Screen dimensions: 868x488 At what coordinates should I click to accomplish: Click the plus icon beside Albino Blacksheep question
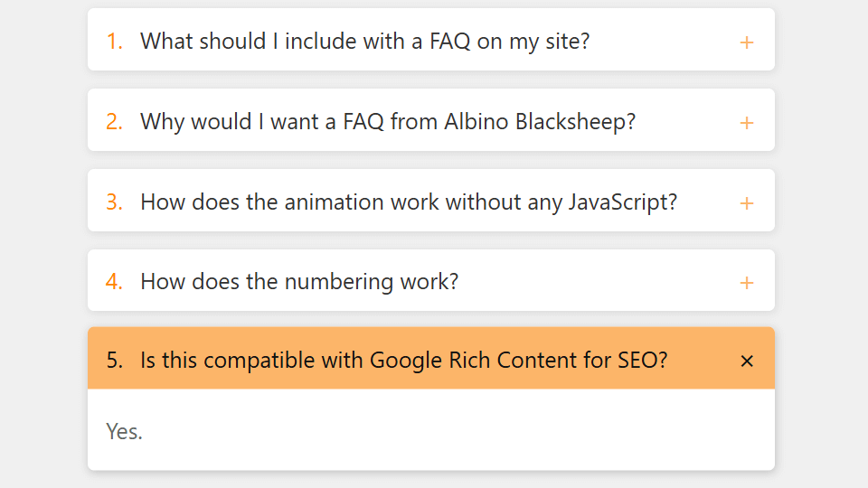pos(747,123)
